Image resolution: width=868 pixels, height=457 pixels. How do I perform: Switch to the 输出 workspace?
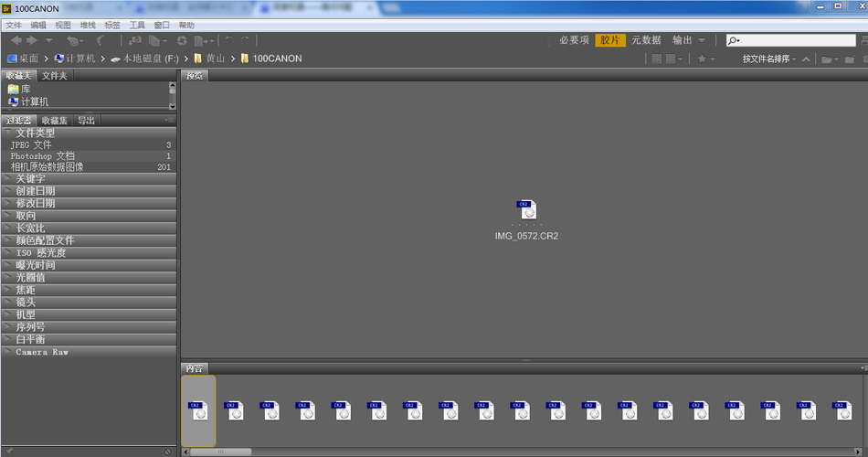pyautogui.click(x=682, y=40)
